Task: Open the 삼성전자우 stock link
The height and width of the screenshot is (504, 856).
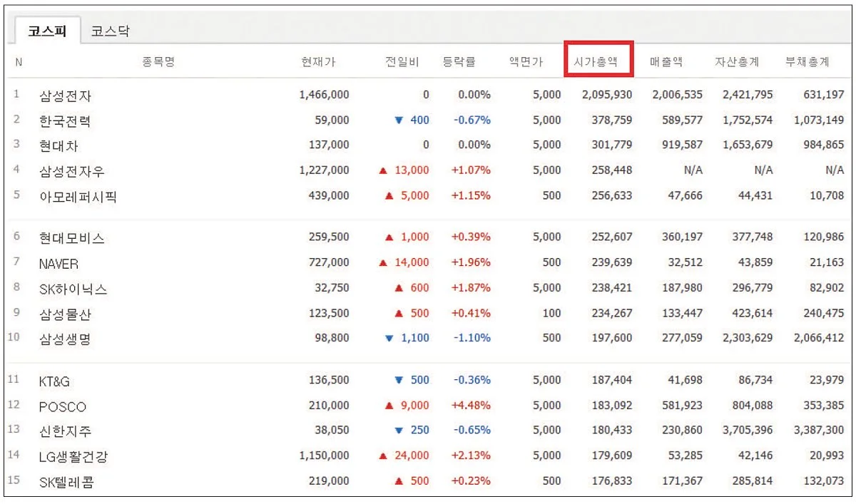Action: (71, 171)
